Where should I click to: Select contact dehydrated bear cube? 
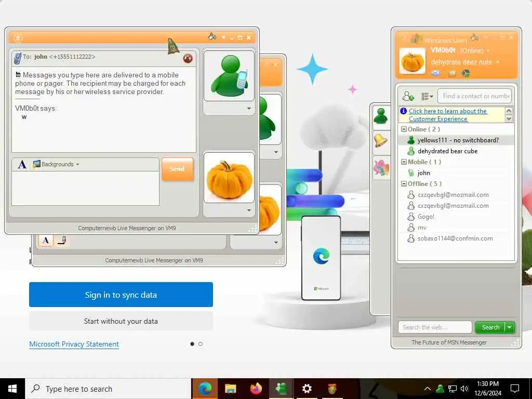[456, 151]
